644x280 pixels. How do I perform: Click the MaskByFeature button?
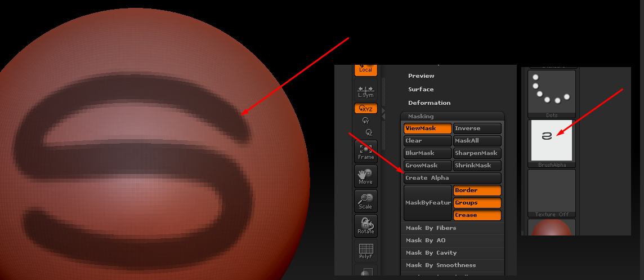428,203
